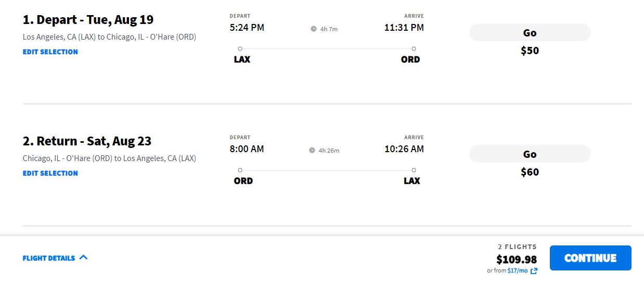Select the Go fare for departure flight
644x284 pixels.
530,32
